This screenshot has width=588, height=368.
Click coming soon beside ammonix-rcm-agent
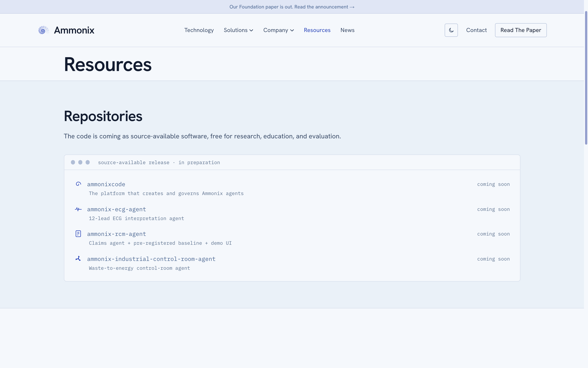click(x=493, y=234)
